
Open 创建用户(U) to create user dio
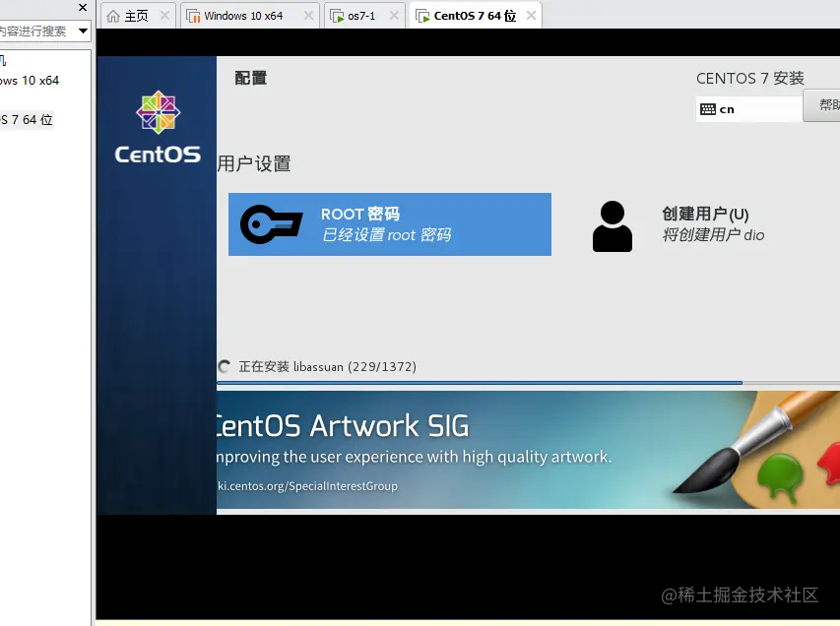[680, 224]
